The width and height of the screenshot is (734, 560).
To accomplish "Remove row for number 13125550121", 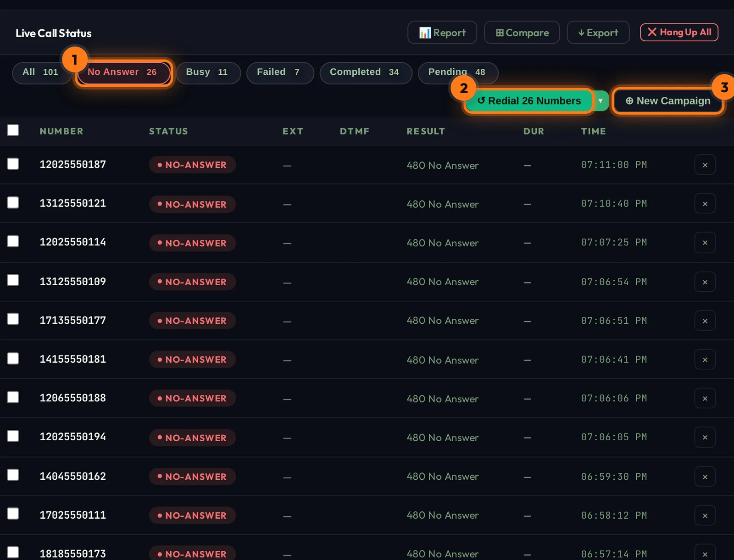I will point(705,204).
